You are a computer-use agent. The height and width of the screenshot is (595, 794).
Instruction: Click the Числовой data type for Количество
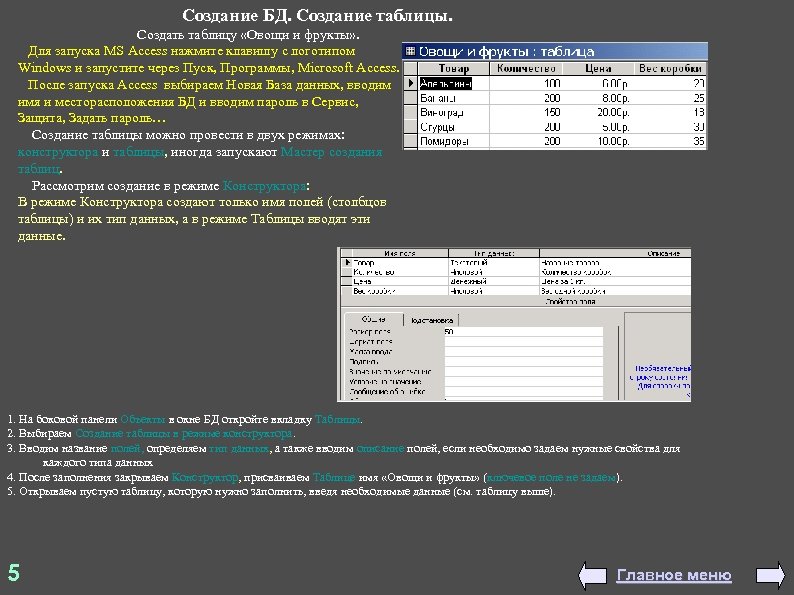[x=494, y=272]
